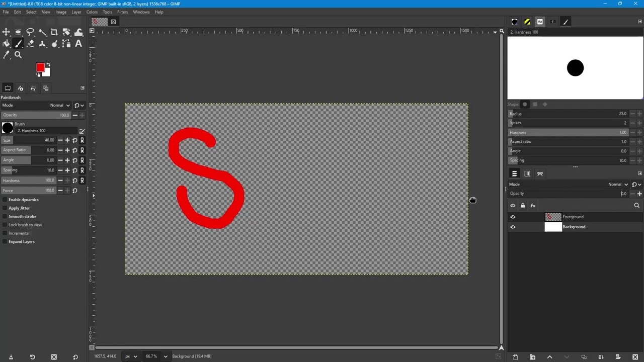Select the Paintbrush tool

coord(18,44)
